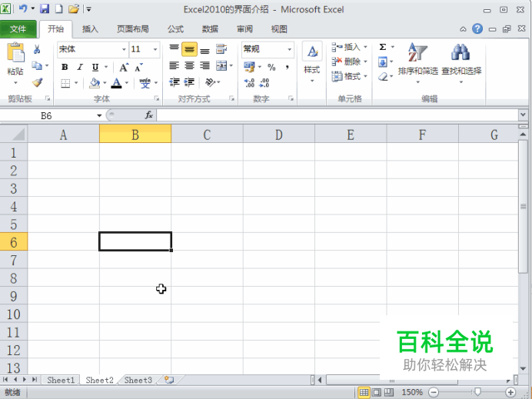Decrease font size with the smaller A
This screenshot has height=399, width=532.
(x=139, y=67)
